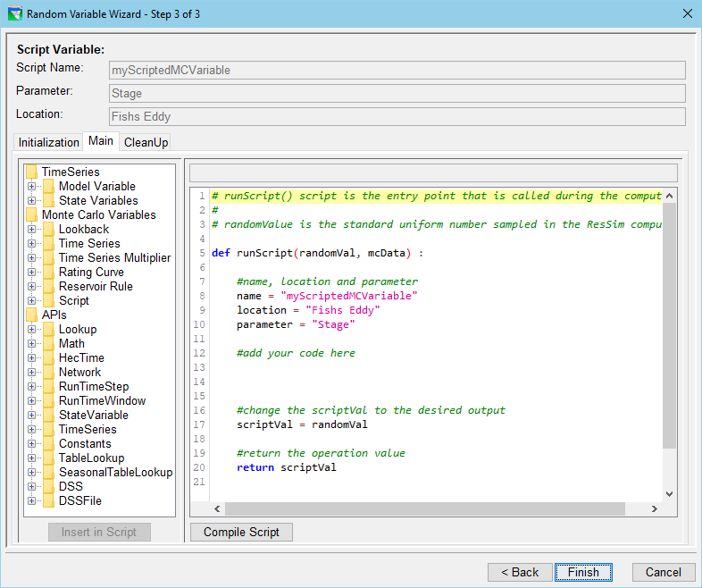Expand the Lookback tree node
Screen dimensions: 702x588
tap(31, 229)
